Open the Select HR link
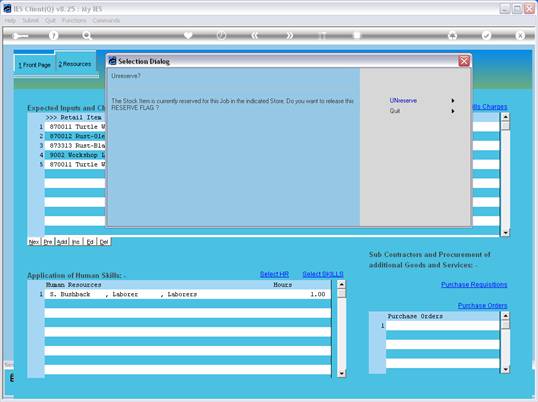 pos(274,274)
